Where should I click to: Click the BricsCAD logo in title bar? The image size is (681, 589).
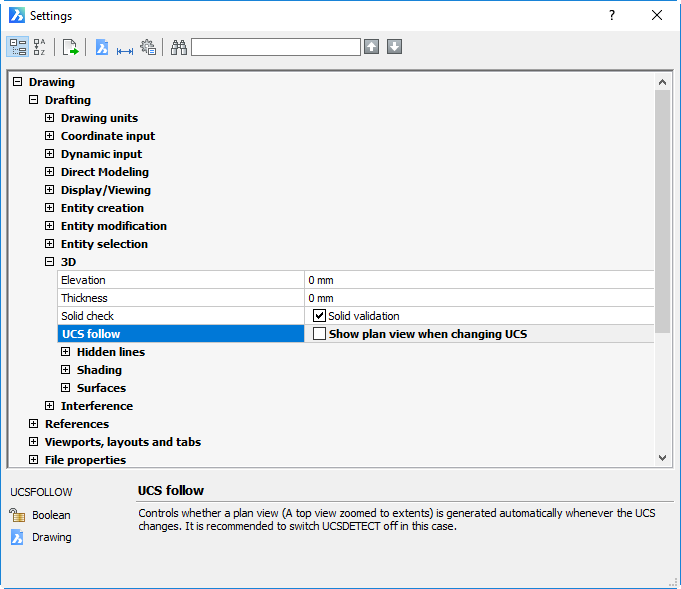pyautogui.click(x=17, y=15)
